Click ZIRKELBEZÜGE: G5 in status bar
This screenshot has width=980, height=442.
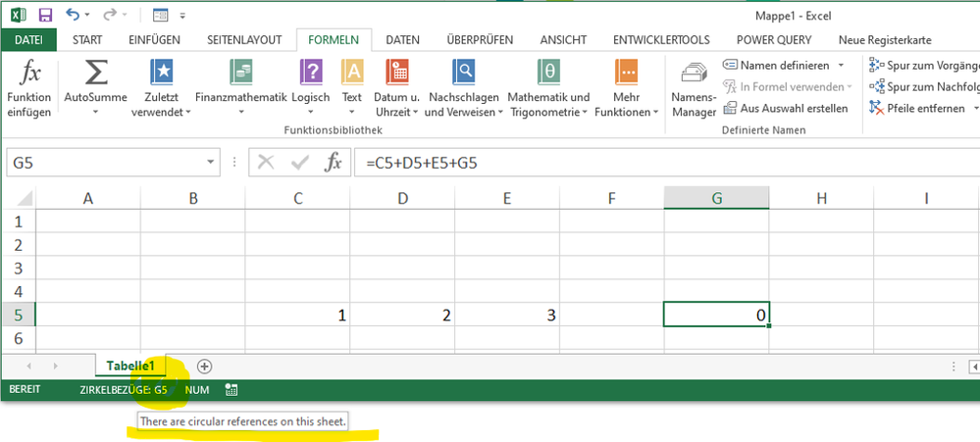124,390
